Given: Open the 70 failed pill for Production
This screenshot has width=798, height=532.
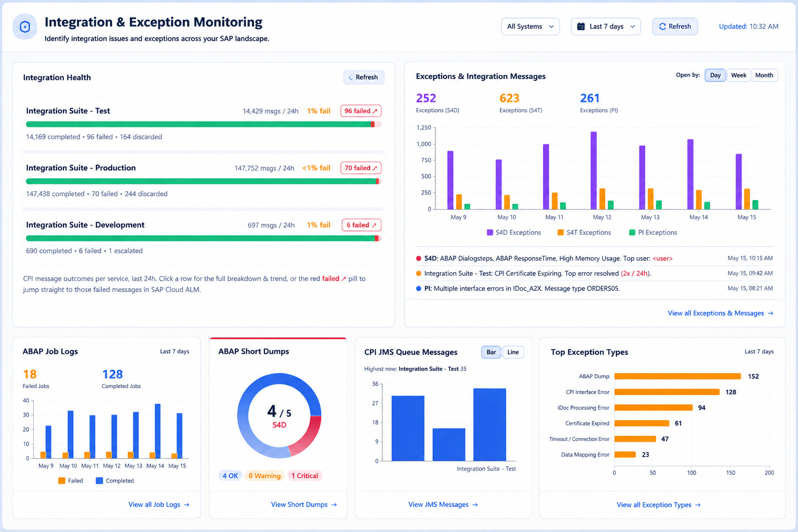Looking at the screenshot, I should pos(361,168).
